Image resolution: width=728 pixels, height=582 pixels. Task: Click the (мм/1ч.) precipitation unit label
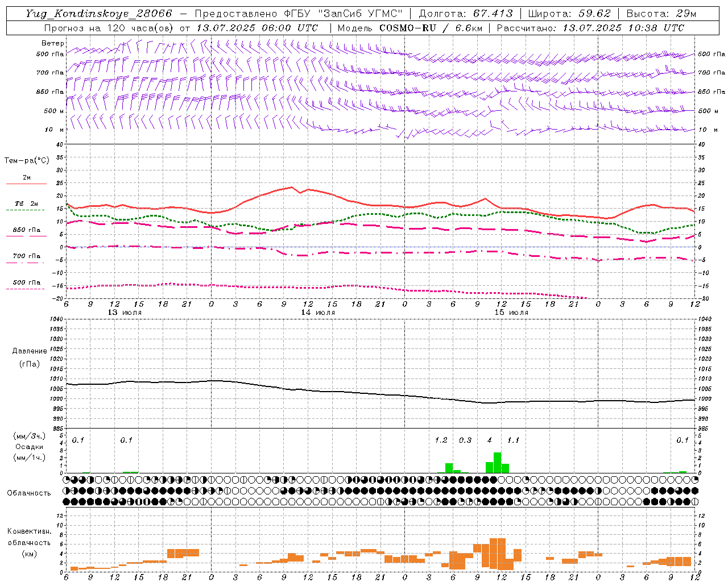tap(30, 457)
